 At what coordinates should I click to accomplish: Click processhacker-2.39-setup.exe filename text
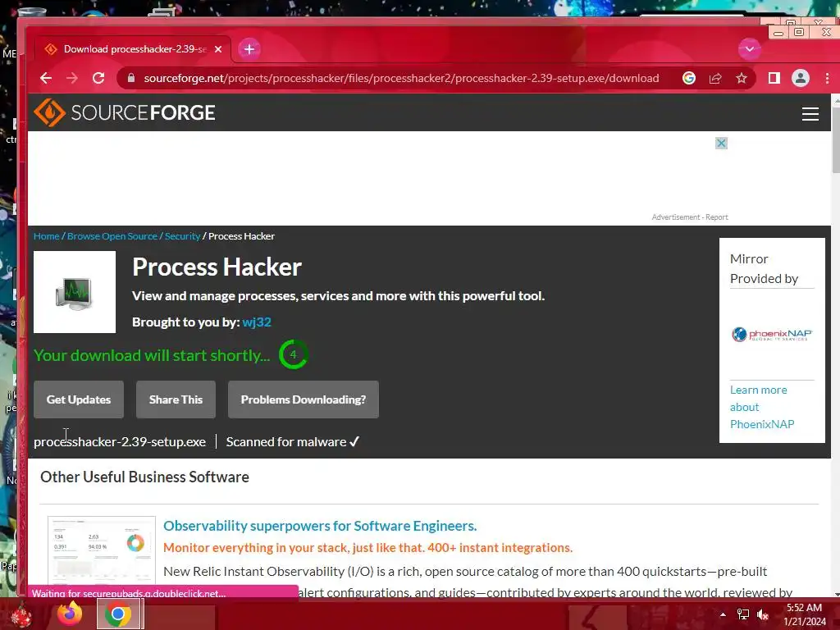pyautogui.click(x=120, y=442)
